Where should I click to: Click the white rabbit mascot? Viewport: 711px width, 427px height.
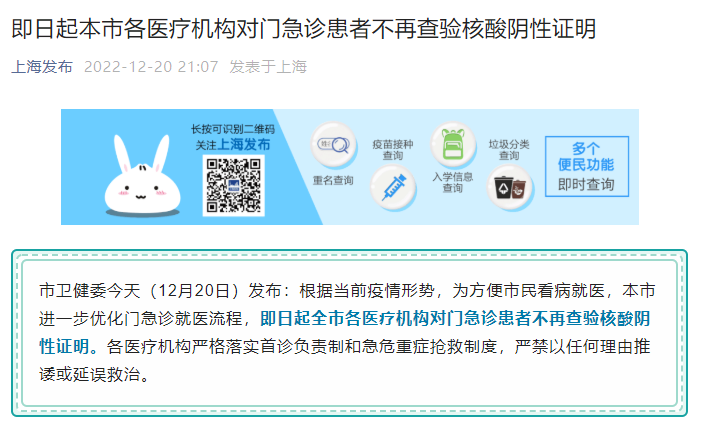coord(142,176)
